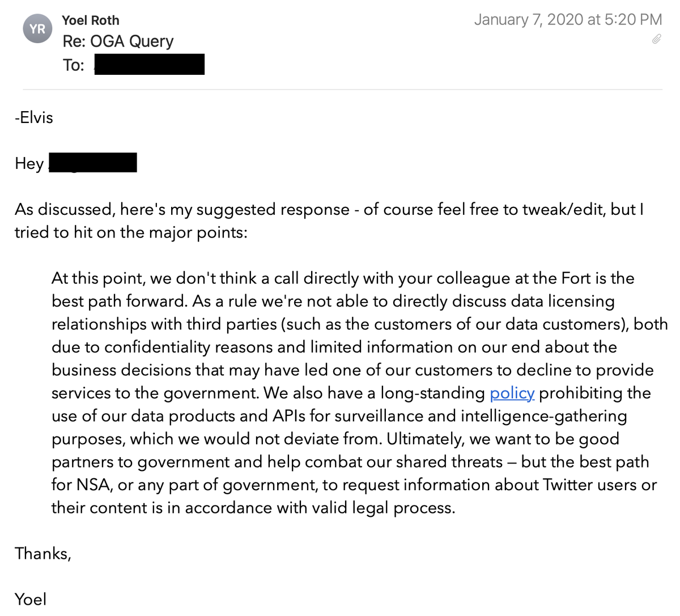The height and width of the screenshot is (616, 680).
Task: Open the "policy" hyperlink
Action: 512,393
